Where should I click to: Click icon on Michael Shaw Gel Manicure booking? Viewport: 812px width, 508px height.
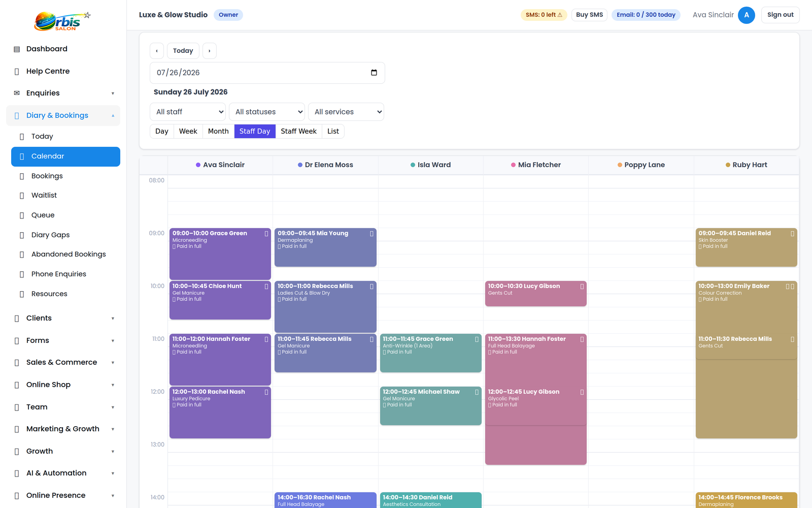pyautogui.click(x=477, y=392)
